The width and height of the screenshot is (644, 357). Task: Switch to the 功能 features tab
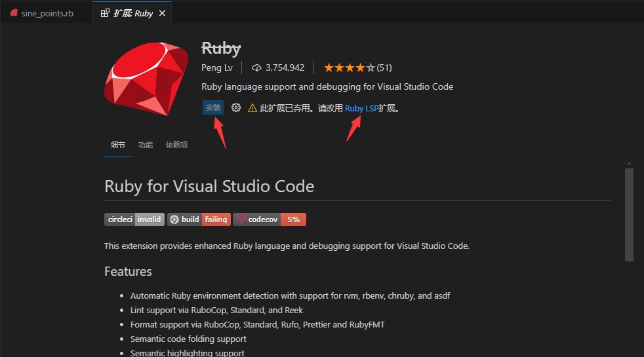146,145
